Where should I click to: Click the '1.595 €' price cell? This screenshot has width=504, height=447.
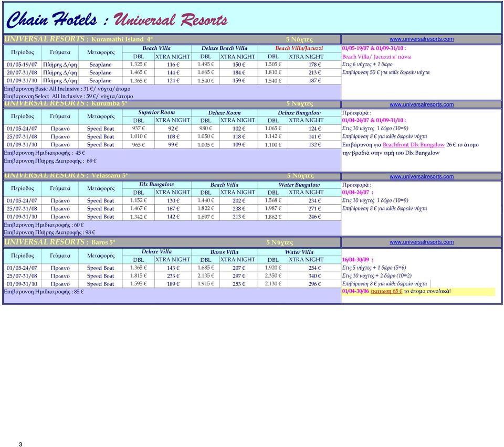pos(138,283)
